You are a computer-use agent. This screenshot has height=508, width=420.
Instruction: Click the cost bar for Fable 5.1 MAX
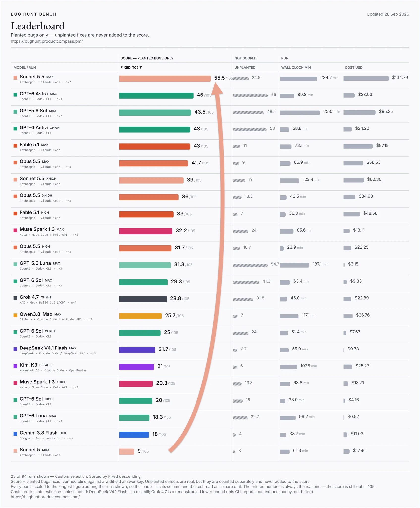point(358,147)
